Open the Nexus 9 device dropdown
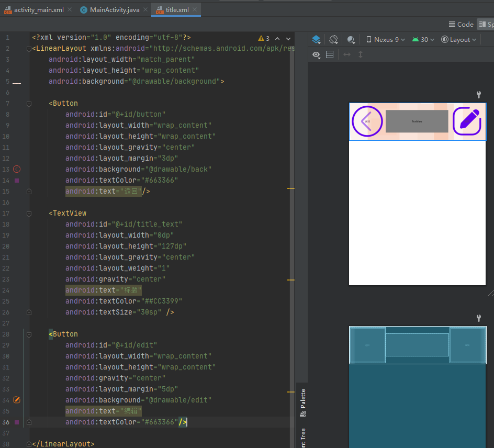494x448 pixels. click(385, 40)
